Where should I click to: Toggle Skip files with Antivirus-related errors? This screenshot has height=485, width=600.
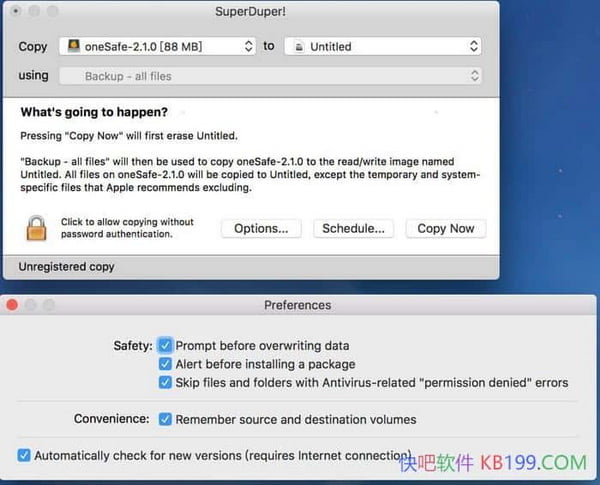(166, 382)
